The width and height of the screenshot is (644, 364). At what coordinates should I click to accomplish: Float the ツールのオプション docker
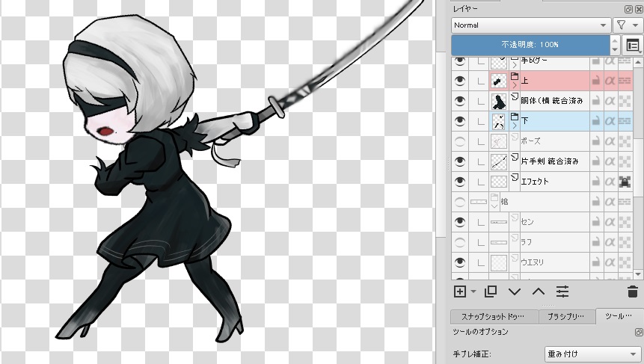pyautogui.click(x=639, y=332)
